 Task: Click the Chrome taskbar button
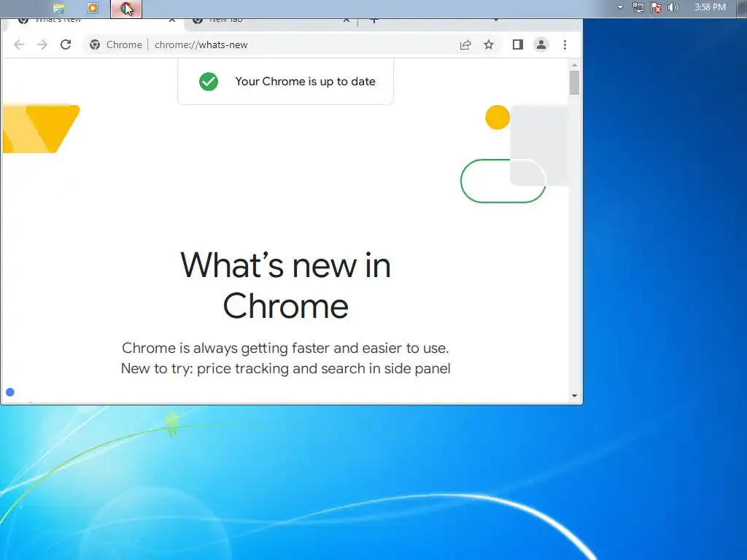(126, 9)
